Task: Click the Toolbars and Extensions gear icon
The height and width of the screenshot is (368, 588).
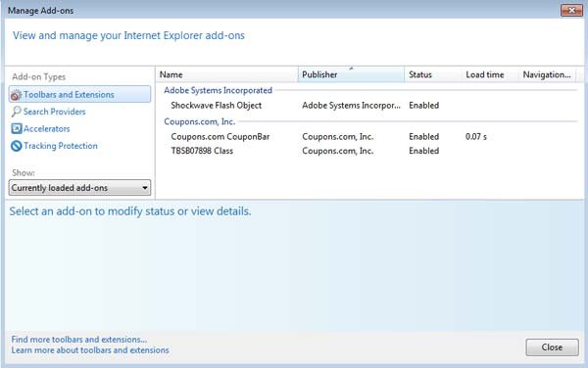Action: (x=16, y=95)
